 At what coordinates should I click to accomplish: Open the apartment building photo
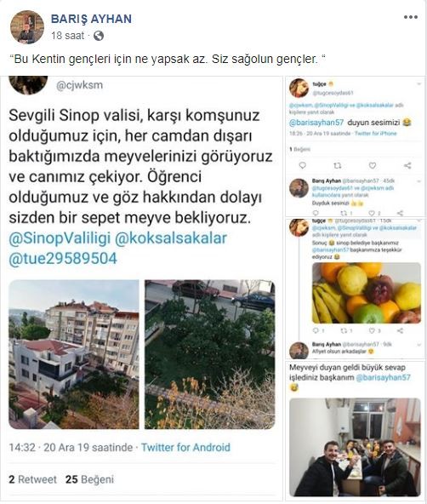coord(73,354)
